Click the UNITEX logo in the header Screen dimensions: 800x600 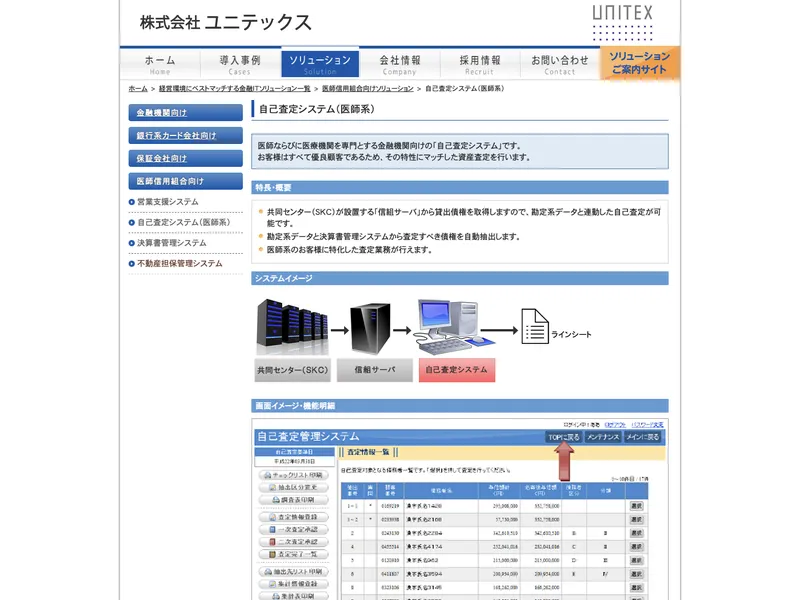pyautogui.click(x=622, y=14)
